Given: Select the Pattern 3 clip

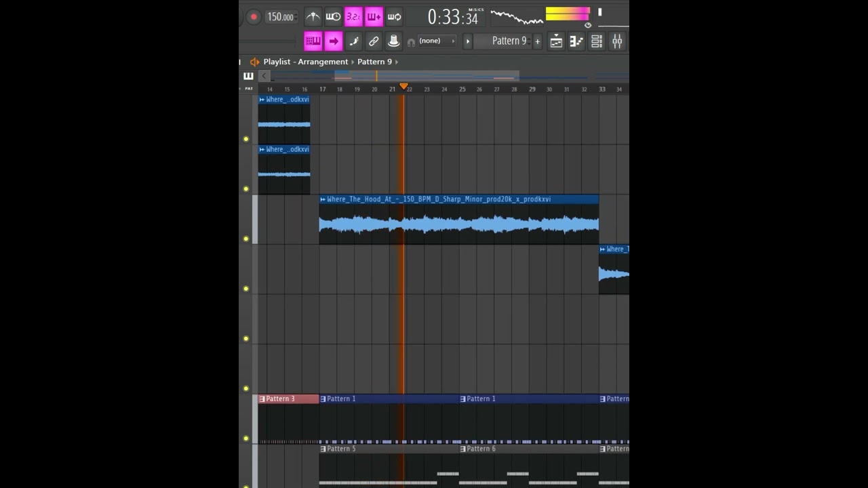Looking at the screenshot, I should 289,419.
